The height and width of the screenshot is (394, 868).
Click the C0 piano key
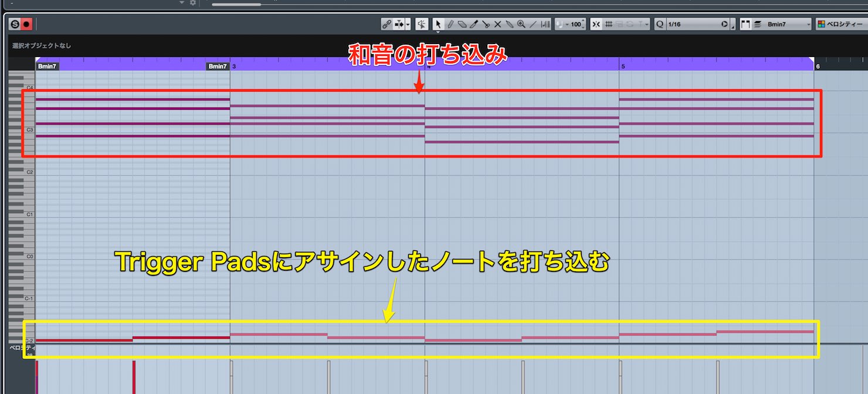point(22,257)
